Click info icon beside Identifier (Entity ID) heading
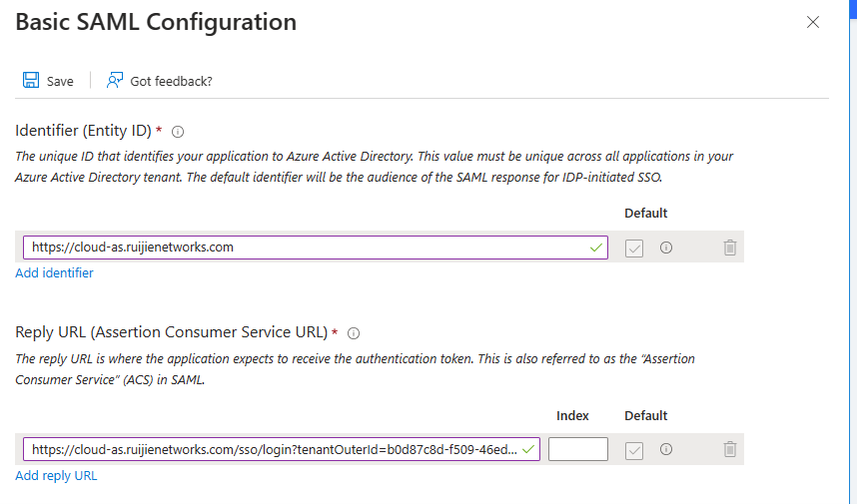This screenshot has height=504, width=857. click(178, 132)
